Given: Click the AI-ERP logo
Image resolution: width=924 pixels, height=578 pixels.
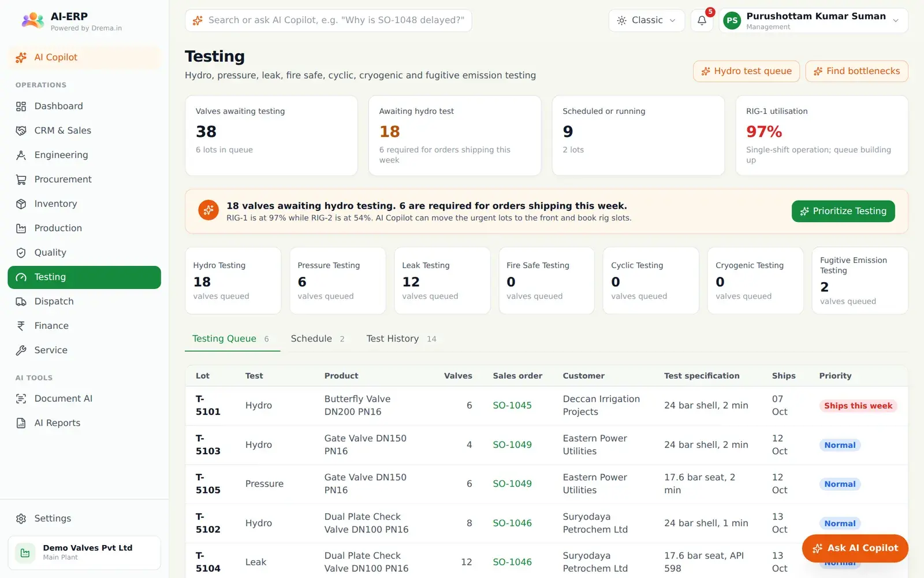Looking at the screenshot, I should tap(33, 21).
